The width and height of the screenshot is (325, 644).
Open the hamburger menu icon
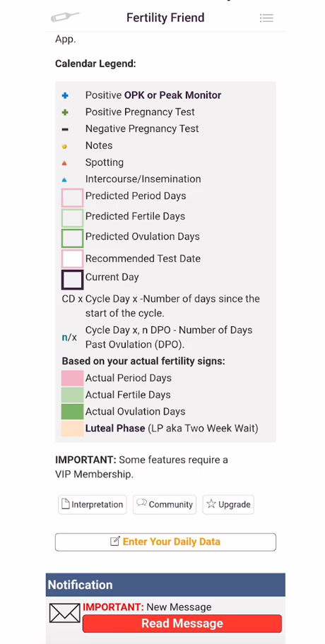point(266,18)
